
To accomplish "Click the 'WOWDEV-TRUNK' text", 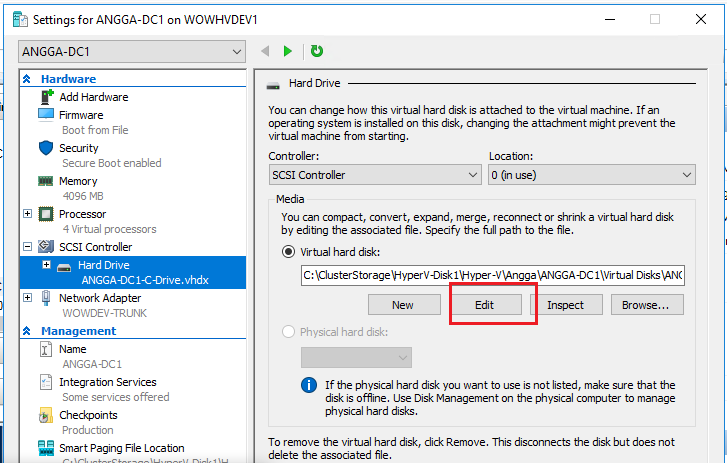I will [105, 313].
